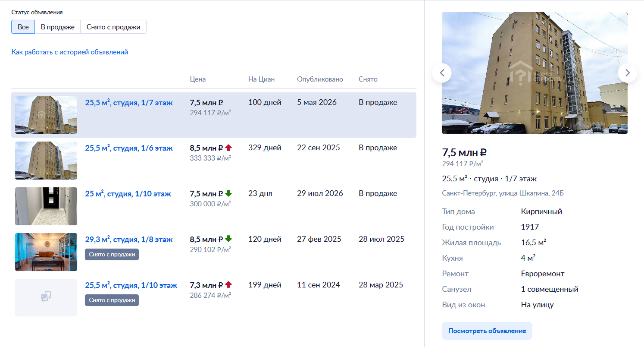
Task: Click 'Снято с продажи' badge under 1/10 этаж 25,5 м²
Action: (112, 300)
